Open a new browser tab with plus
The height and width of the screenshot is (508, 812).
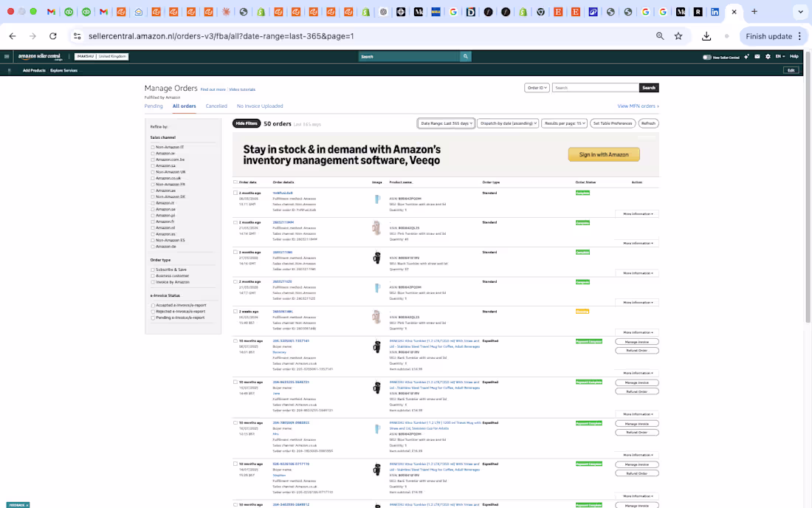pos(754,11)
